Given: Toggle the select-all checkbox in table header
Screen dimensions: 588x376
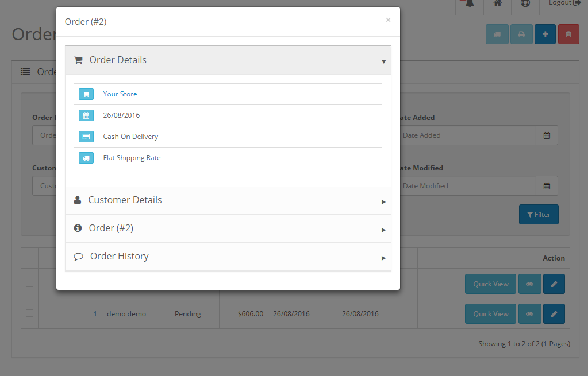Looking at the screenshot, I should [30, 258].
